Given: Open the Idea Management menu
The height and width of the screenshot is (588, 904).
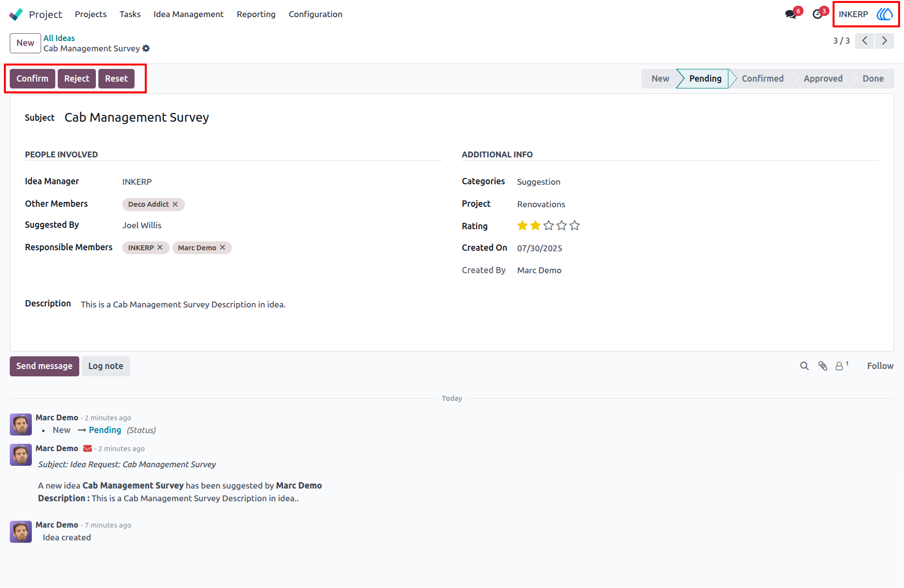Looking at the screenshot, I should [188, 14].
